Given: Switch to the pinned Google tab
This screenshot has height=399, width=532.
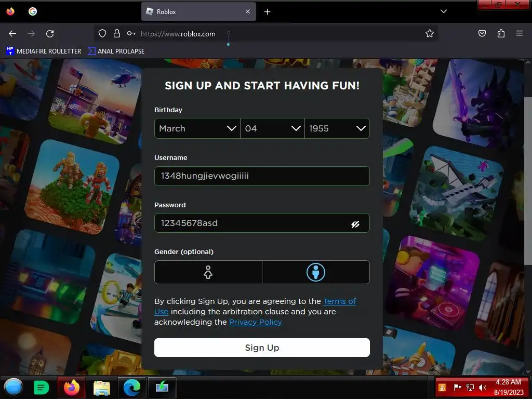Looking at the screenshot, I should click(33, 11).
